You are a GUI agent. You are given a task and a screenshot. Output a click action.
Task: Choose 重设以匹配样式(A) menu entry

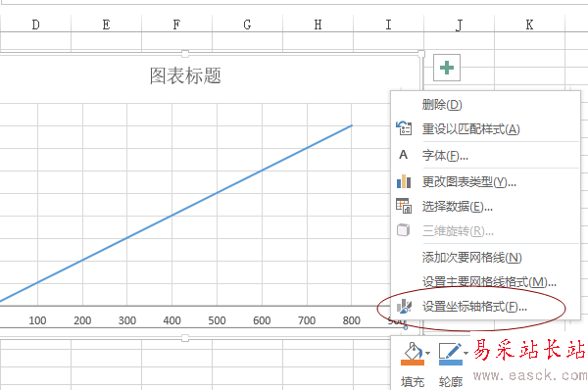point(471,129)
